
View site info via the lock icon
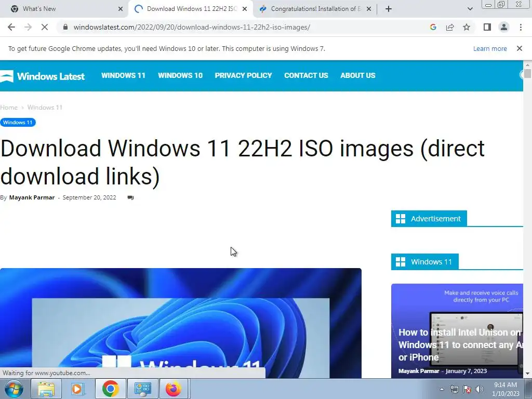(x=65, y=27)
